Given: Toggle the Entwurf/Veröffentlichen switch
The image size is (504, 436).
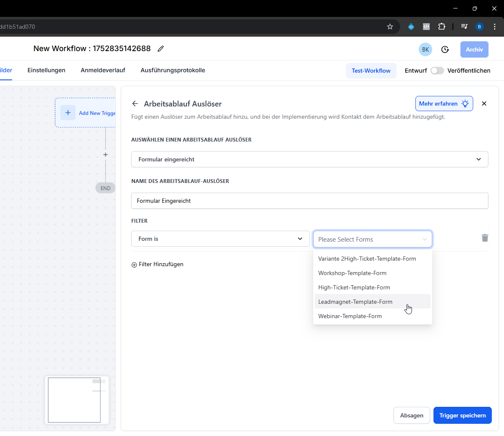Looking at the screenshot, I should [437, 71].
